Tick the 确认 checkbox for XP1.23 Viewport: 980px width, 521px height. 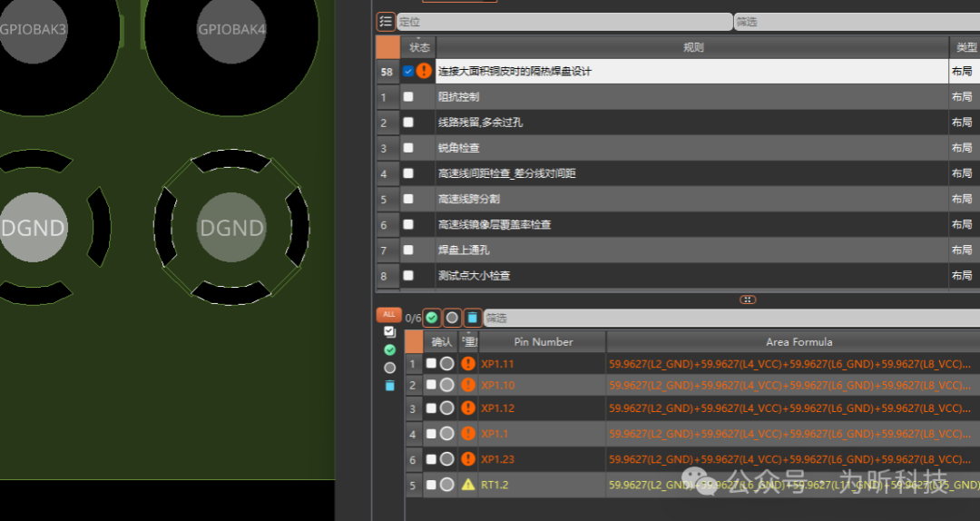431,458
